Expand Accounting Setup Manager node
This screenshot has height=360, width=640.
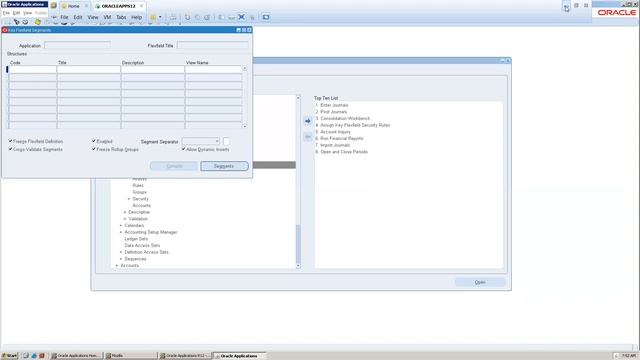tap(121, 232)
